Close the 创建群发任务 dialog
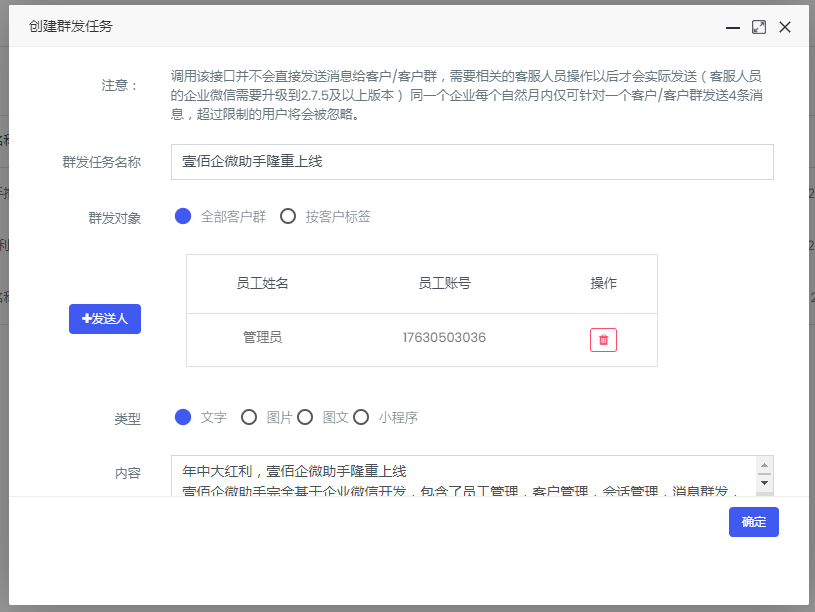815x612 pixels. click(785, 27)
